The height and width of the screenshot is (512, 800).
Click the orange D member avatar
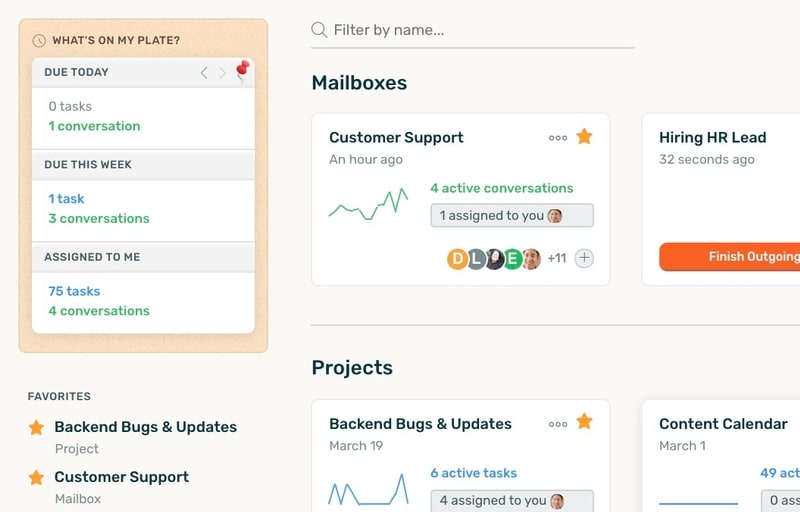tap(458, 259)
